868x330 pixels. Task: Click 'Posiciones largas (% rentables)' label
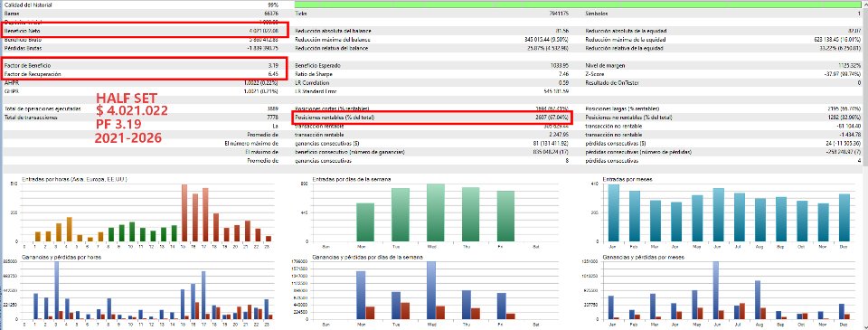pyautogui.click(x=622, y=108)
